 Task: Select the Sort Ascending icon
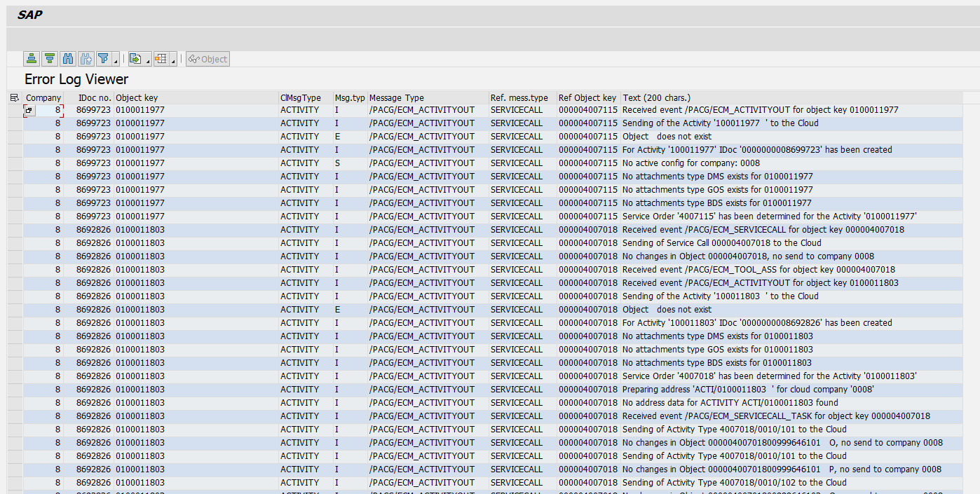pos(32,58)
